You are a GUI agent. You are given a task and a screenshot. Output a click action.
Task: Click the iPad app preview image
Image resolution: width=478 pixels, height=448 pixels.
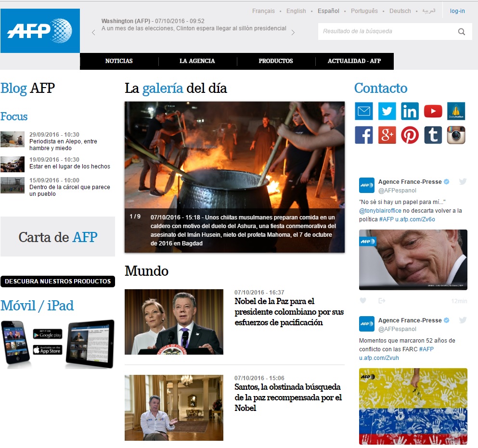[x=90, y=344]
